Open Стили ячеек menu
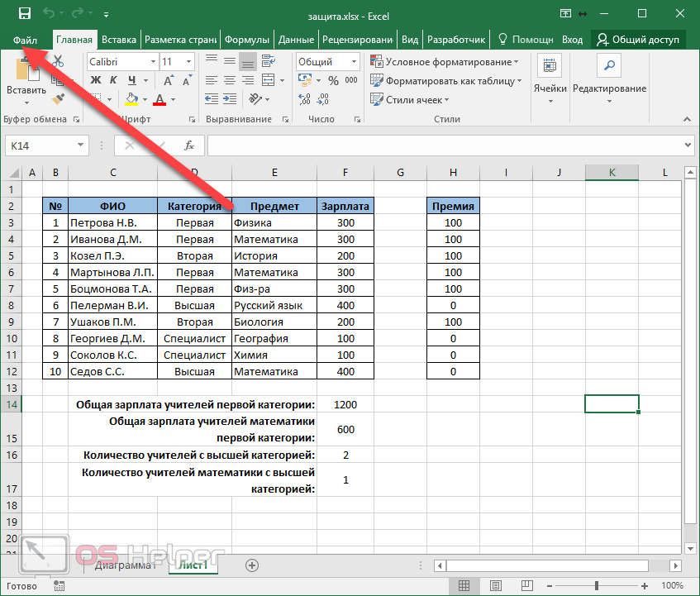The width and height of the screenshot is (700, 596). click(409, 99)
